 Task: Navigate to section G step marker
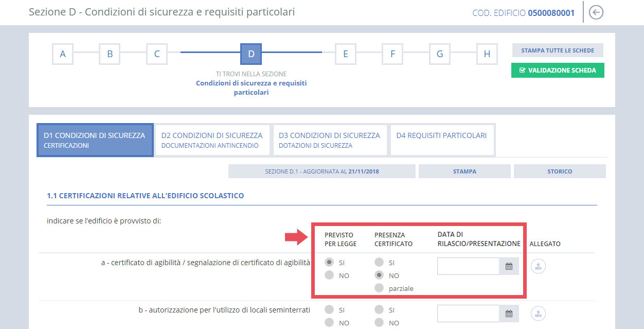pyautogui.click(x=439, y=54)
